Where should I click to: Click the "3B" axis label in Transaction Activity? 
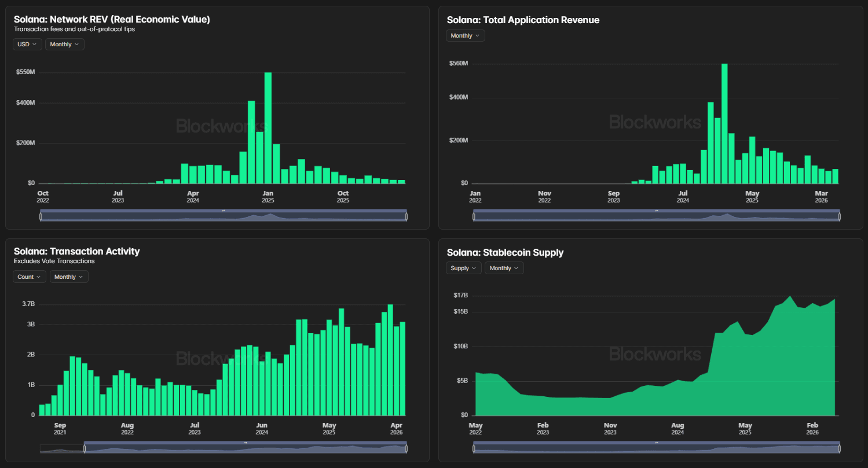[x=31, y=325]
